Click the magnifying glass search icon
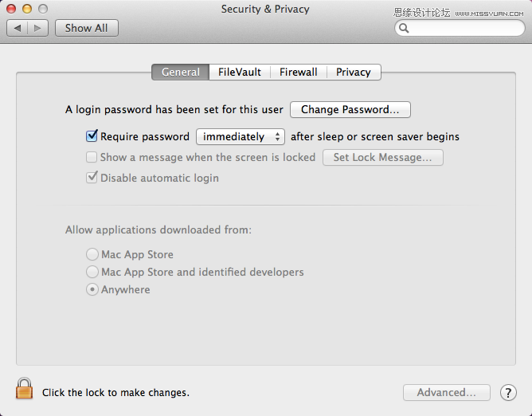Image resolution: width=532 pixels, height=416 pixels. coord(404,28)
